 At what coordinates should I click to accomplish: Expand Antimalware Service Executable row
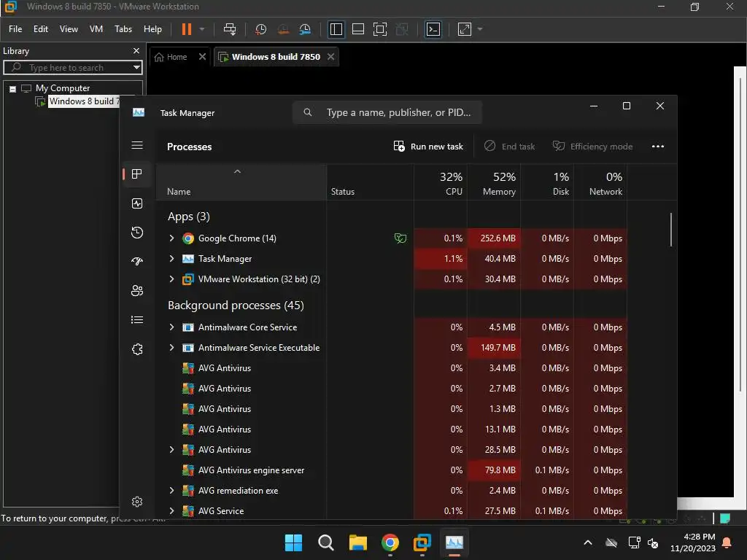click(172, 348)
